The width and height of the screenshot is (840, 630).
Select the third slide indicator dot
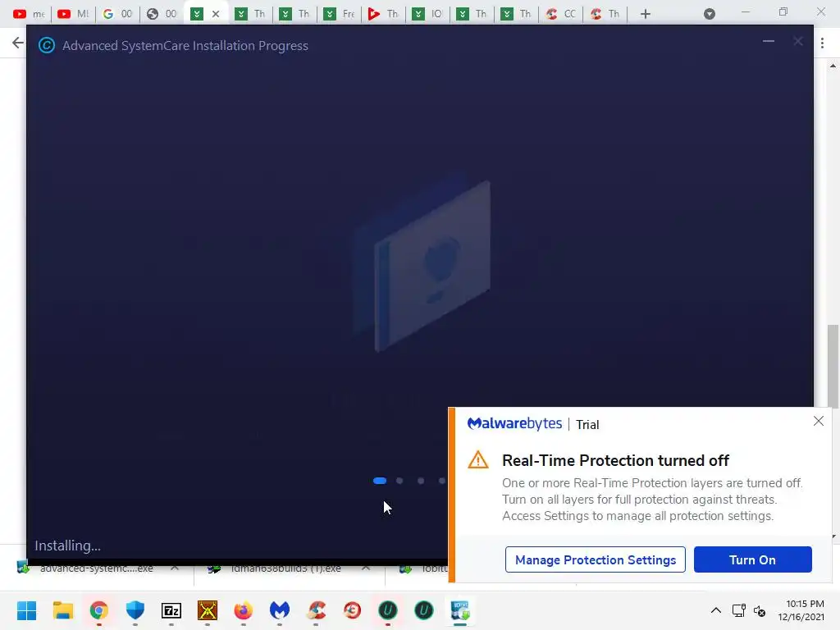[x=421, y=481]
